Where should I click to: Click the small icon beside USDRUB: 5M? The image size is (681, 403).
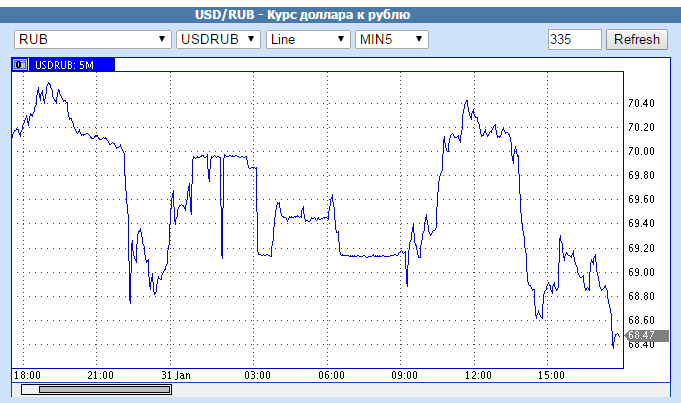click(19, 65)
